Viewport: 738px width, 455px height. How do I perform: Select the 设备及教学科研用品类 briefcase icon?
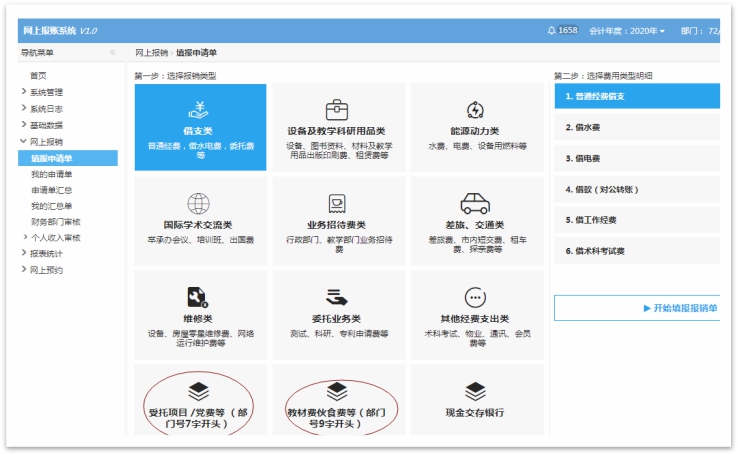tap(337, 109)
